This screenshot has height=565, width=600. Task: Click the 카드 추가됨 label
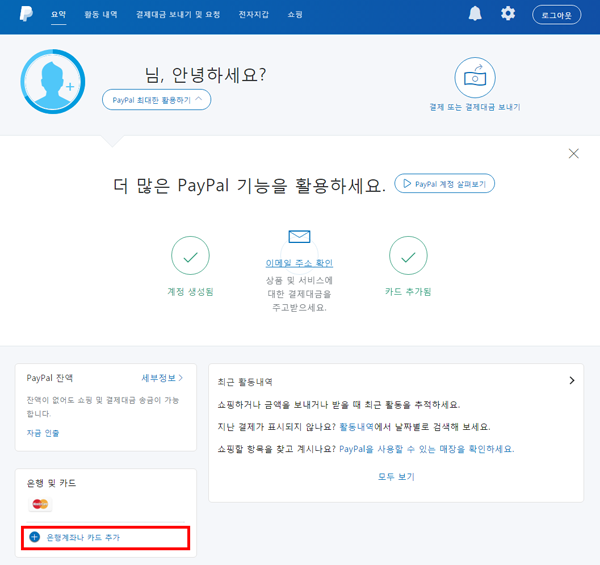point(408,292)
